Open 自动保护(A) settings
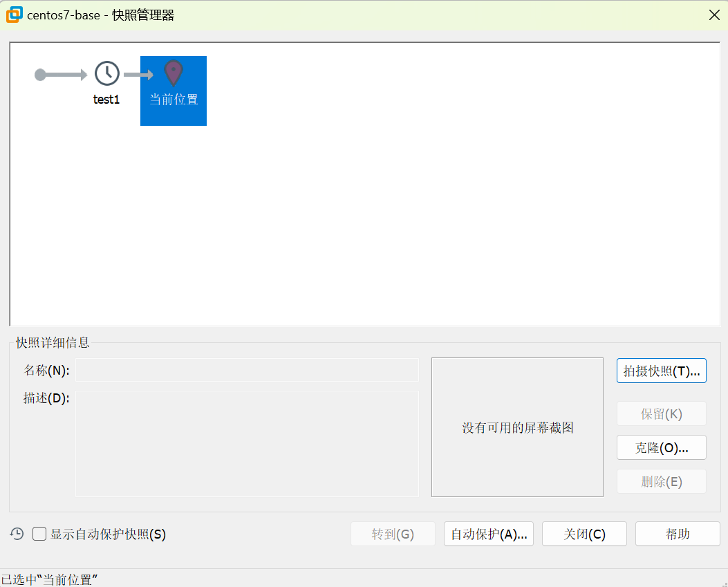Screen dimensions: 728x587 [488, 534]
